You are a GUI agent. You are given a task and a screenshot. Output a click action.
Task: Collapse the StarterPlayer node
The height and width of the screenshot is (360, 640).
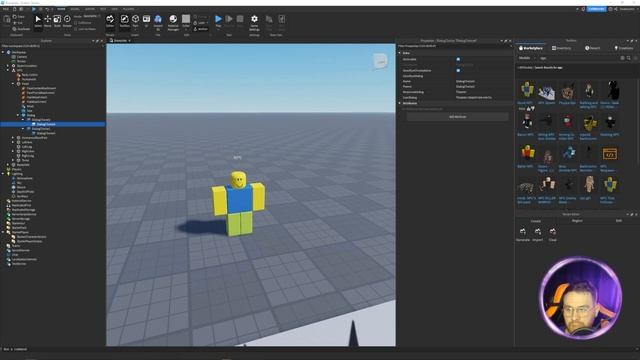point(3,232)
